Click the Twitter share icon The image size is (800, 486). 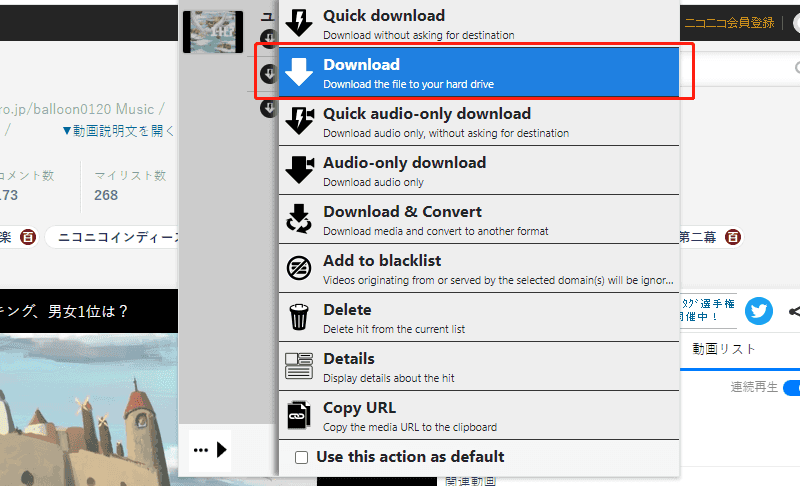[x=759, y=311]
